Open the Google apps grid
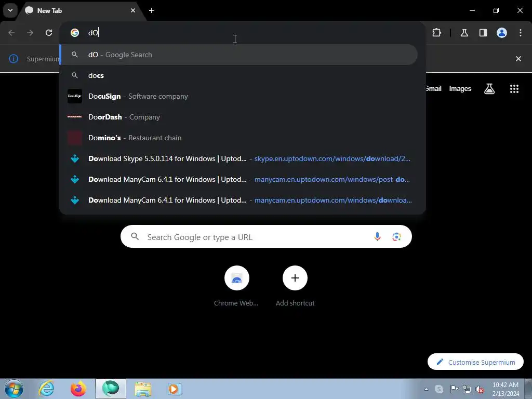The image size is (532, 399). [x=514, y=88]
